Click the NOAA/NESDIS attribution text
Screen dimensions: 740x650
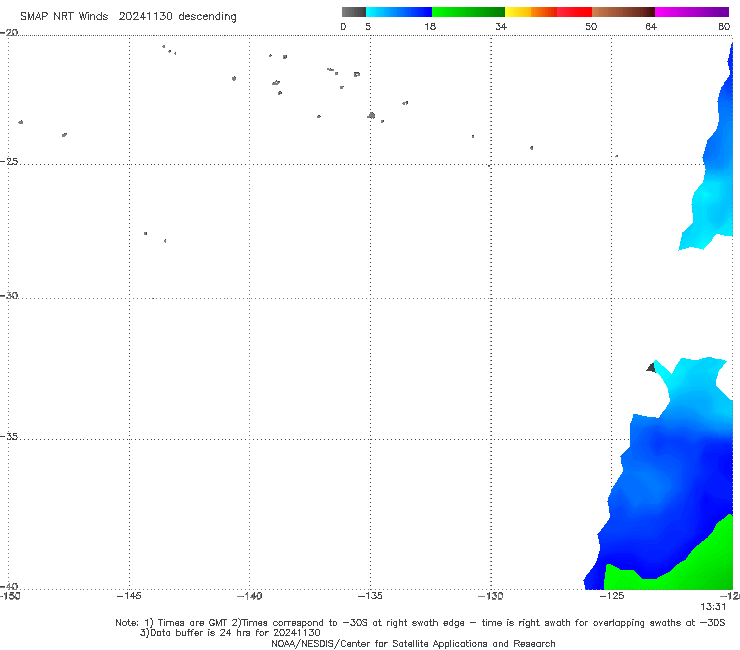pyautogui.click(x=413, y=643)
